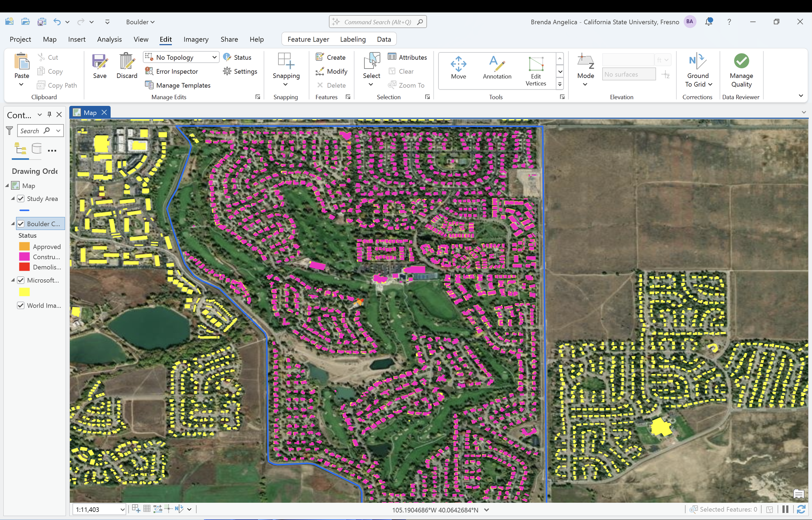812x520 pixels.
Task: Open the notifications bell icon
Action: coord(708,22)
